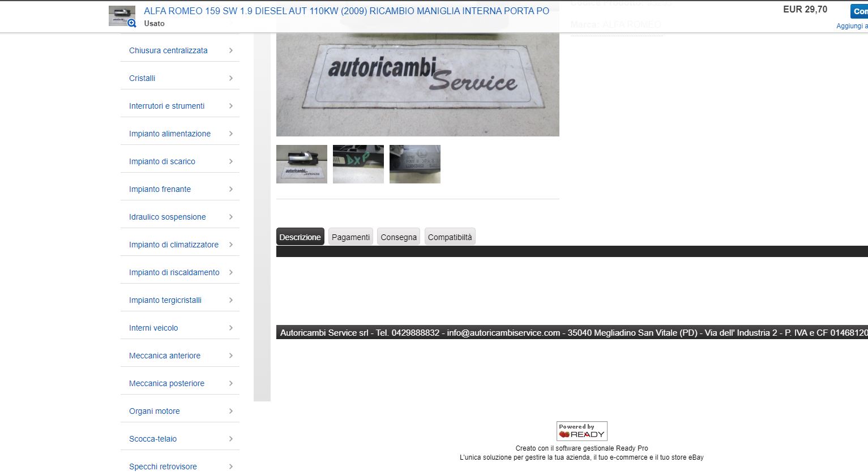Click the Aggiungi link under the price

(852, 26)
